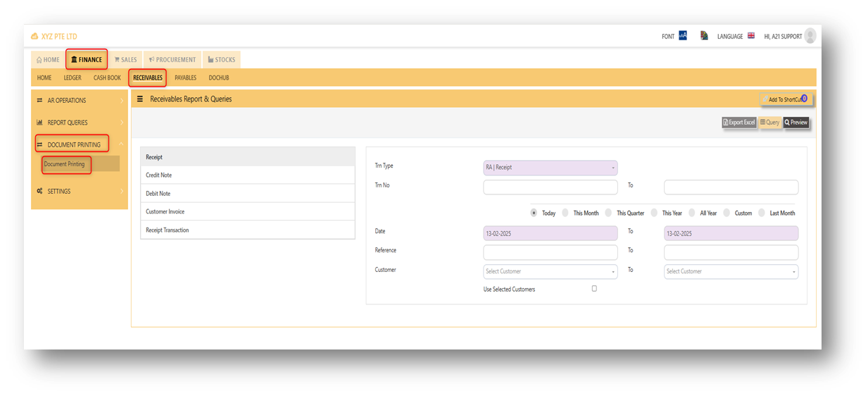Image resolution: width=868 pixels, height=396 pixels.
Task: Open the Home item in the Finance submenu
Action: pos(44,78)
